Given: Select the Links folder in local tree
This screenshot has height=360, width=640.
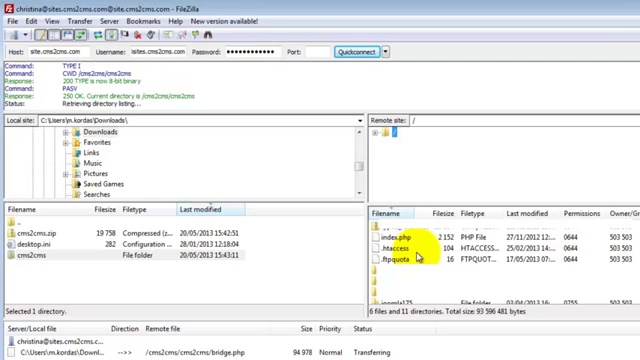Looking at the screenshot, I should click(x=91, y=153).
